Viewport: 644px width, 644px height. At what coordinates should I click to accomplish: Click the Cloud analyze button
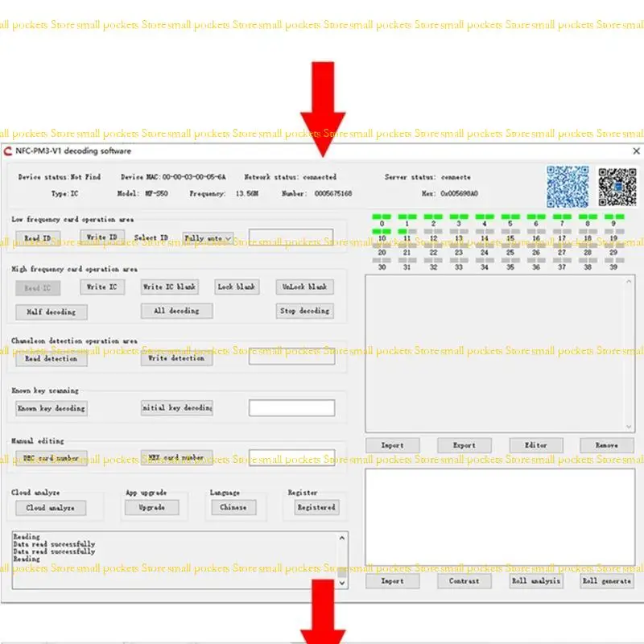51,508
